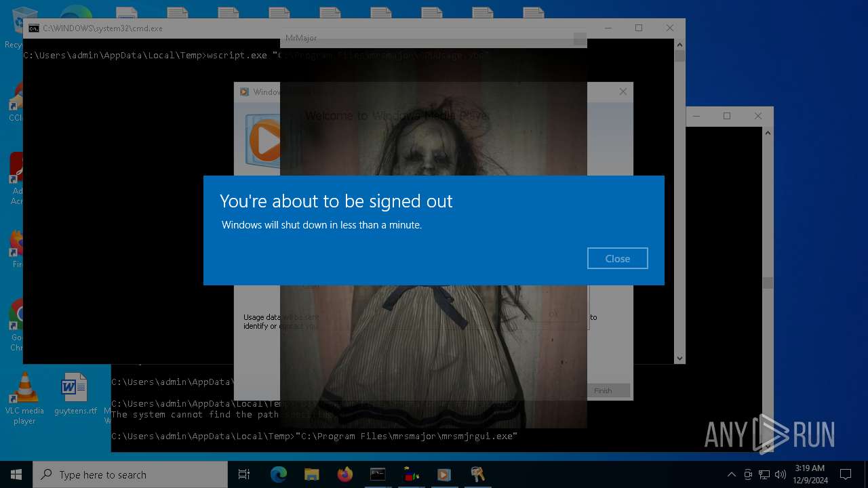Show hidden system tray icons
Image resolution: width=868 pixels, height=488 pixels.
click(731, 474)
